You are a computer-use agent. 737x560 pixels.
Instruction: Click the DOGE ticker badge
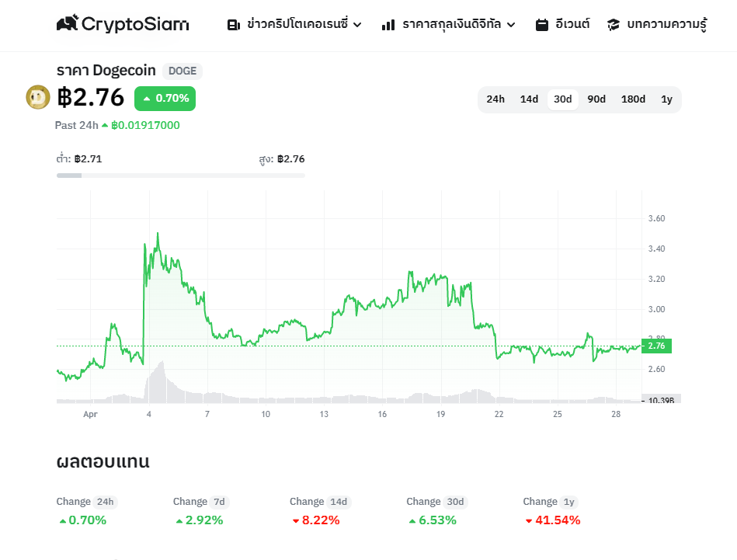click(183, 71)
